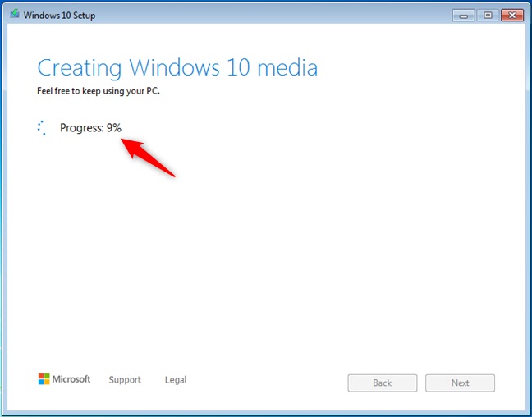Minimize the Windows 10 Setup window

pos(463,16)
